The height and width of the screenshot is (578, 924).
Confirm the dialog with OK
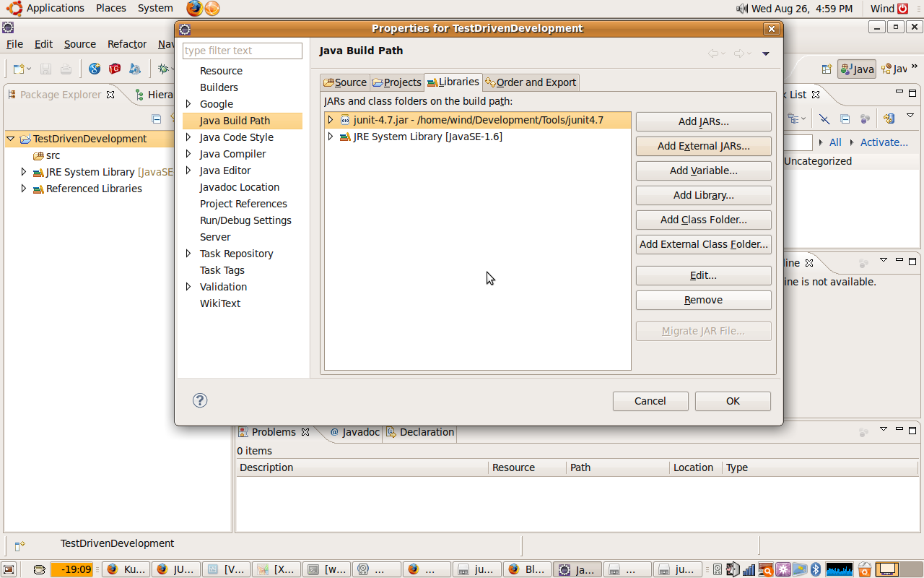733,401
